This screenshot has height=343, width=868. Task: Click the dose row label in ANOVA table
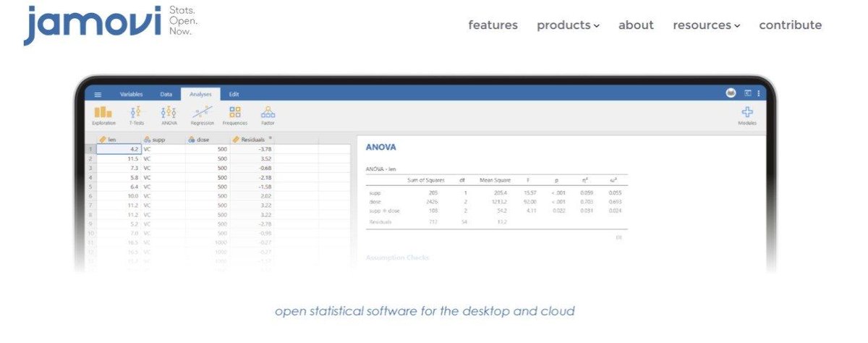click(x=374, y=202)
